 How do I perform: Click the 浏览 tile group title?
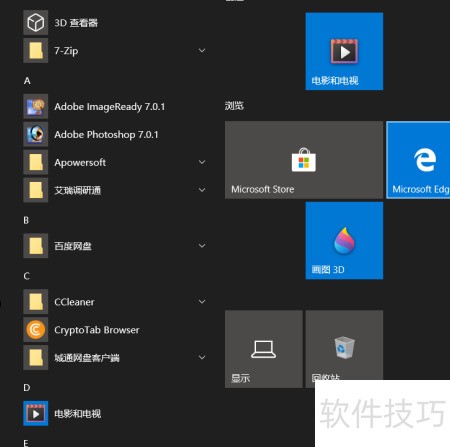(x=234, y=106)
